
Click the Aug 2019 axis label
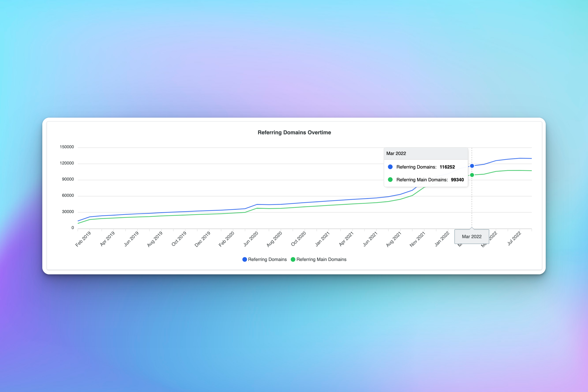click(155, 239)
